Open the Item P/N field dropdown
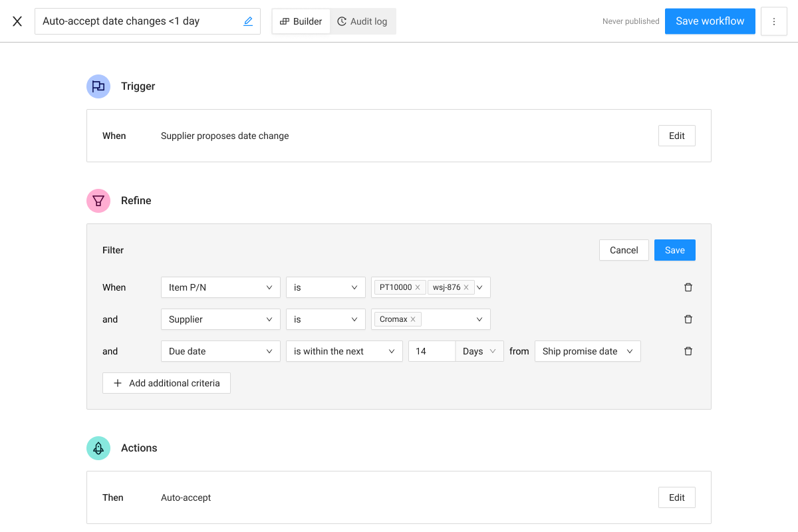 tap(220, 287)
